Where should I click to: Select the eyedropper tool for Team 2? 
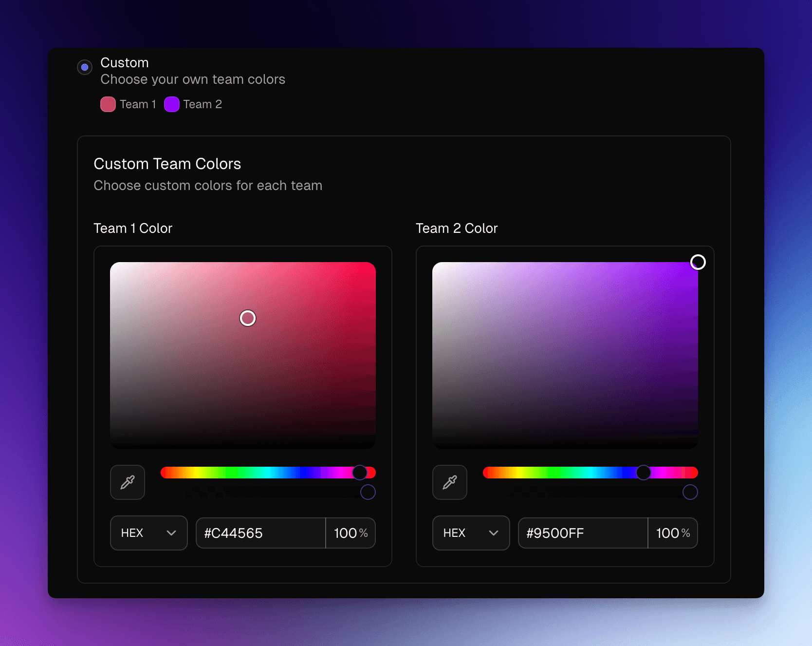tap(449, 482)
